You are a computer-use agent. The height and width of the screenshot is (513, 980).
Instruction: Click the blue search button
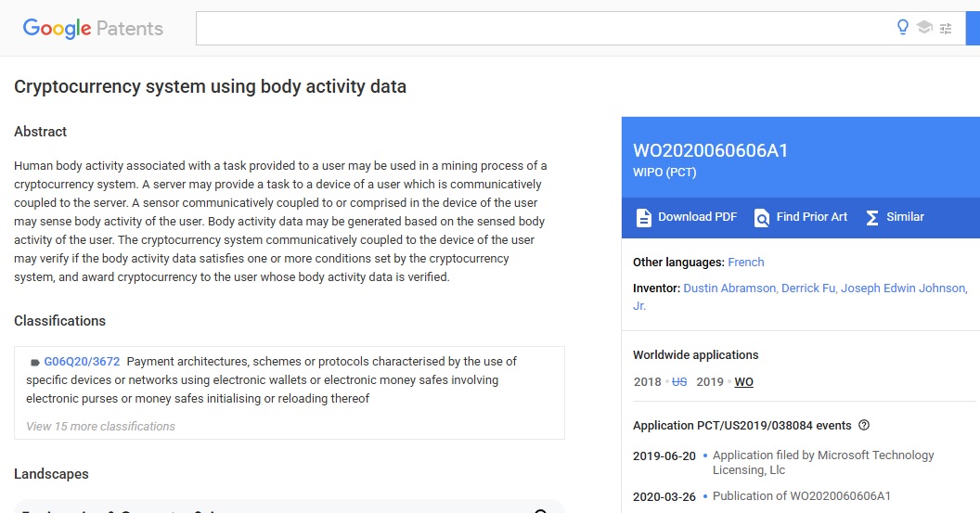coord(974,28)
